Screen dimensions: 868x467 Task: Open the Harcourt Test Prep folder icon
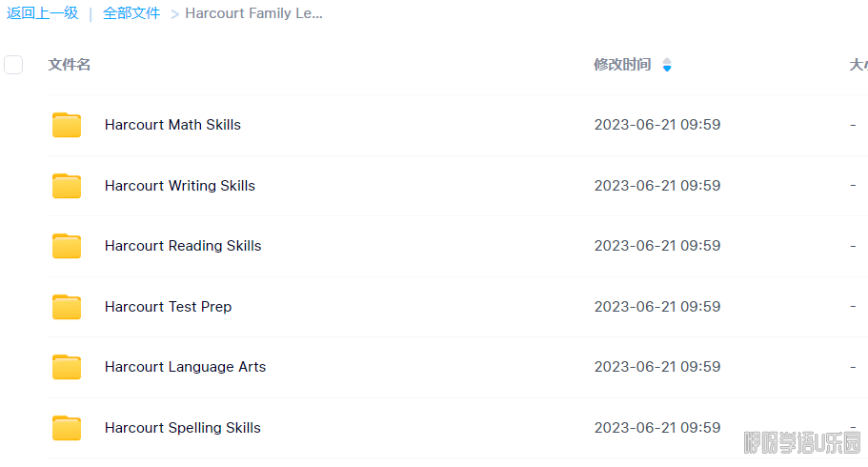tap(67, 307)
